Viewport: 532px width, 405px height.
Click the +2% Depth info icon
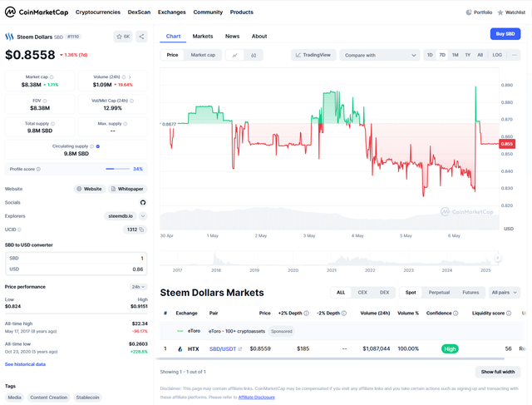tap(306, 314)
